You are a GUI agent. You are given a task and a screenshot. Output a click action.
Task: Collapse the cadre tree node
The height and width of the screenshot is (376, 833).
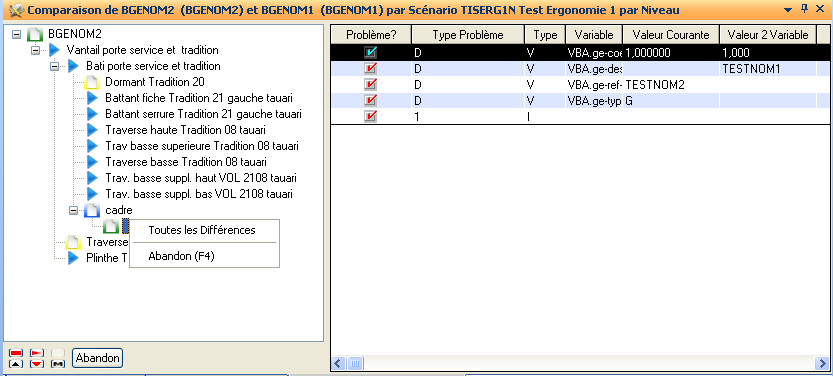pyautogui.click(x=73, y=210)
